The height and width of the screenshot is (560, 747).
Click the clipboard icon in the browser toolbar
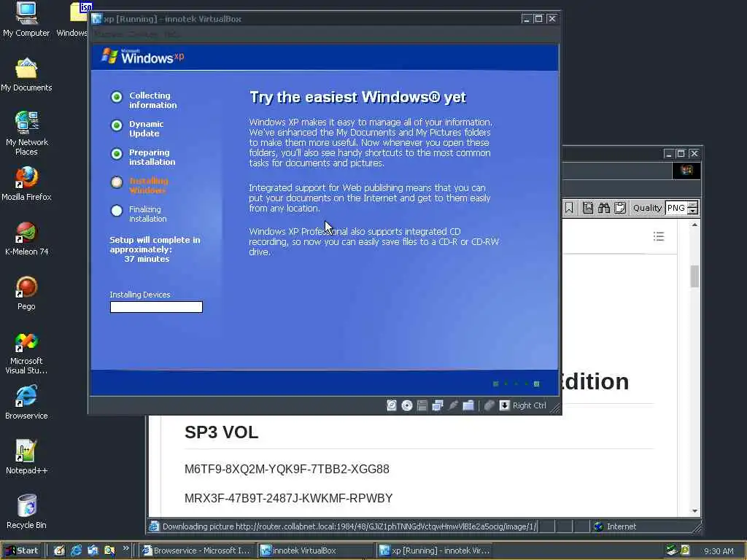pos(620,208)
